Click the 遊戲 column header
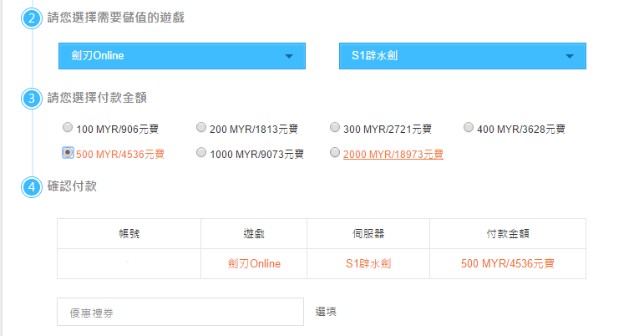The image size is (644, 336). click(254, 234)
